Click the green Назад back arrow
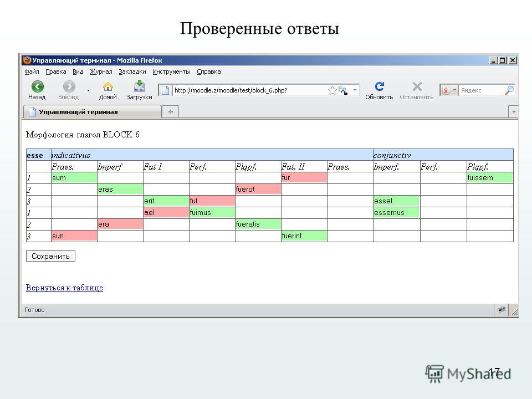Screen dimensions: 532x399 (x=37, y=86)
